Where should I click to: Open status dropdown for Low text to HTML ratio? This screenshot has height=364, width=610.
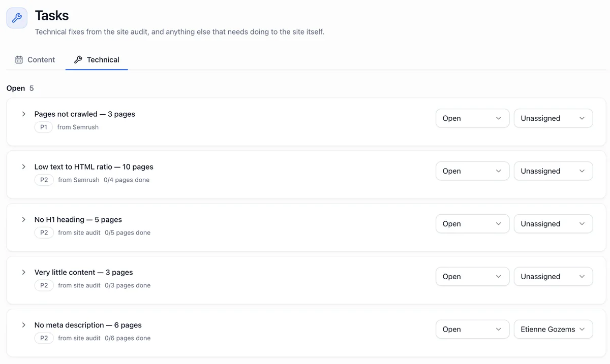click(472, 171)
